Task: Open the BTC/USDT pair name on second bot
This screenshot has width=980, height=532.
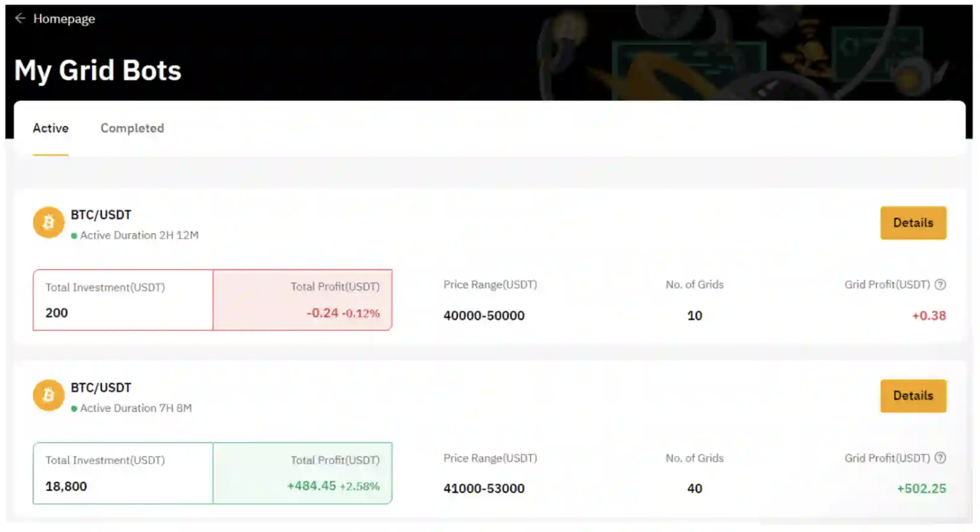Action: pos(100,387)
